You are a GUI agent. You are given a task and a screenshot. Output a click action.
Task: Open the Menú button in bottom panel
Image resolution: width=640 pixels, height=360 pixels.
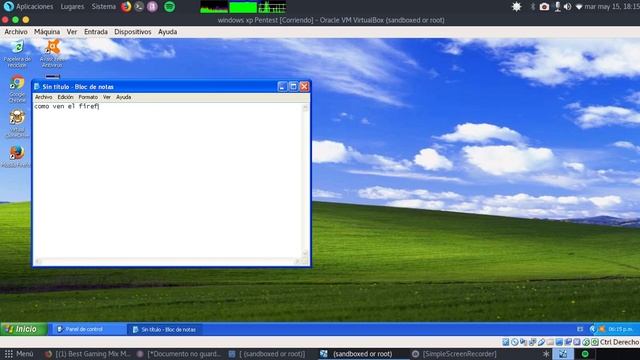[x=19, y=354]
